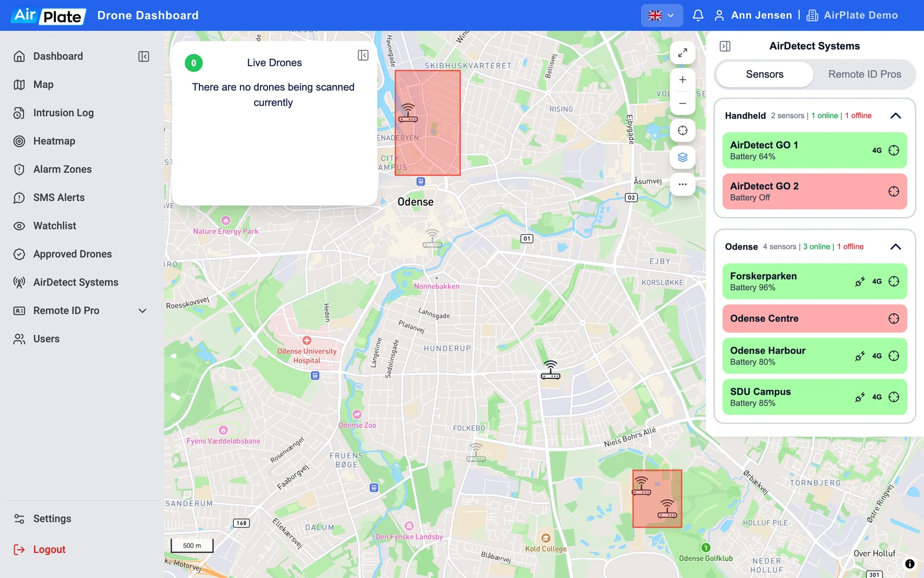
Task: Open the language flag dropdown
Action: (x=662, y=16)
